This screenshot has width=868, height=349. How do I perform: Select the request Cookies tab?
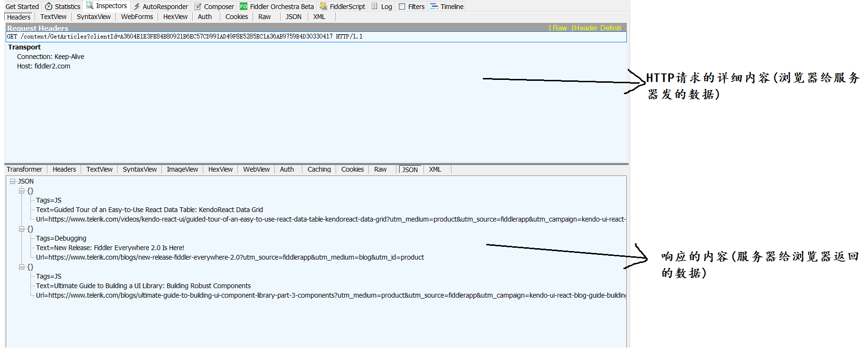point(236,17)
